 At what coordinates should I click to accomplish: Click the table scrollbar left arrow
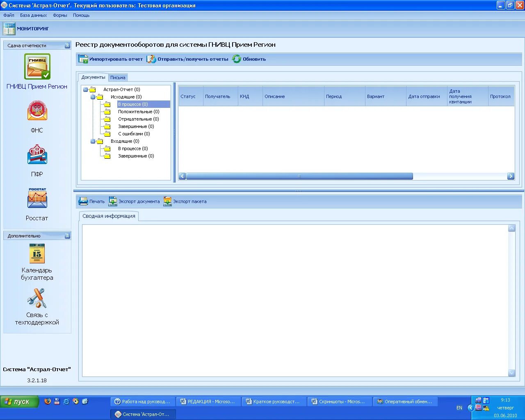(x=183, y=176)
